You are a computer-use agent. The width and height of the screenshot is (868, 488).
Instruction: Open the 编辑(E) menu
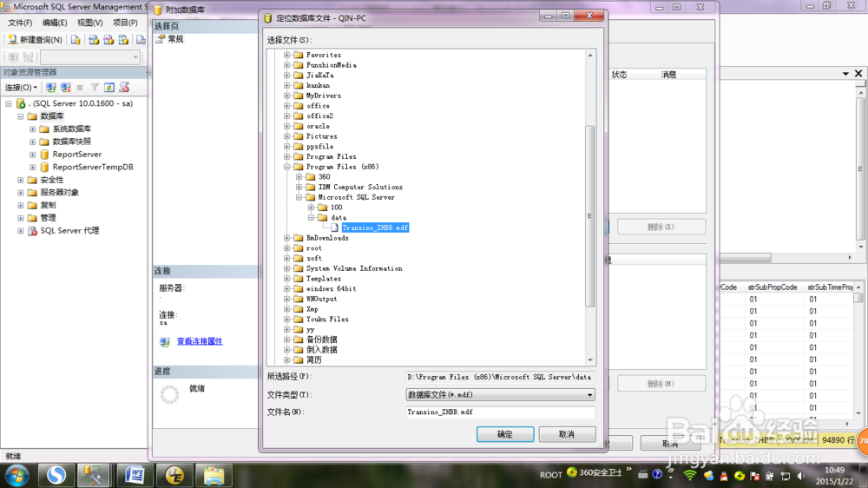click(x=55, y=23)
